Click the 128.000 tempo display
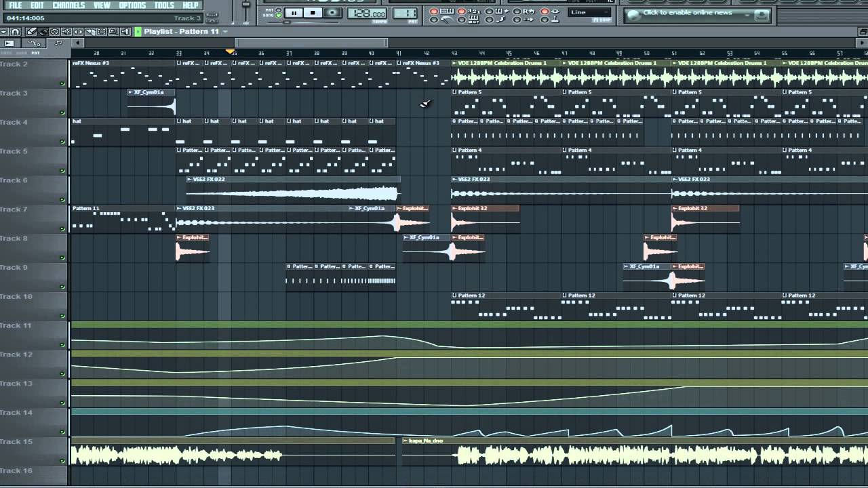 point(366,14)
